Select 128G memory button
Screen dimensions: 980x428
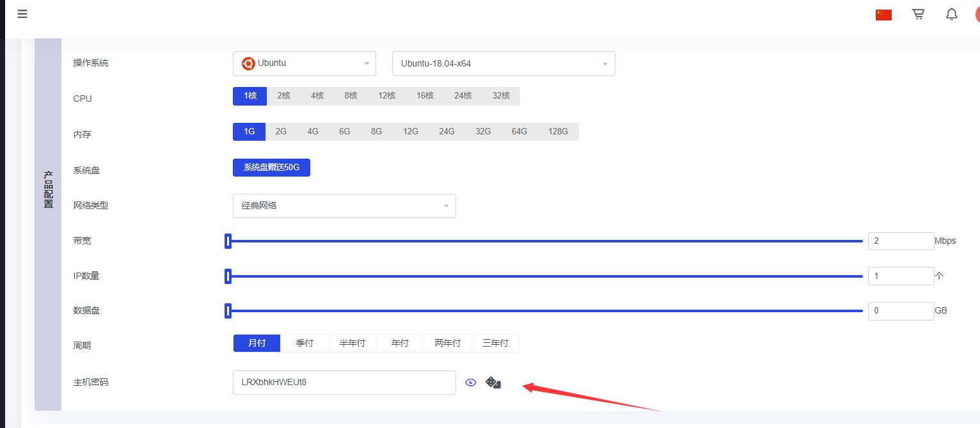[558, 132]
